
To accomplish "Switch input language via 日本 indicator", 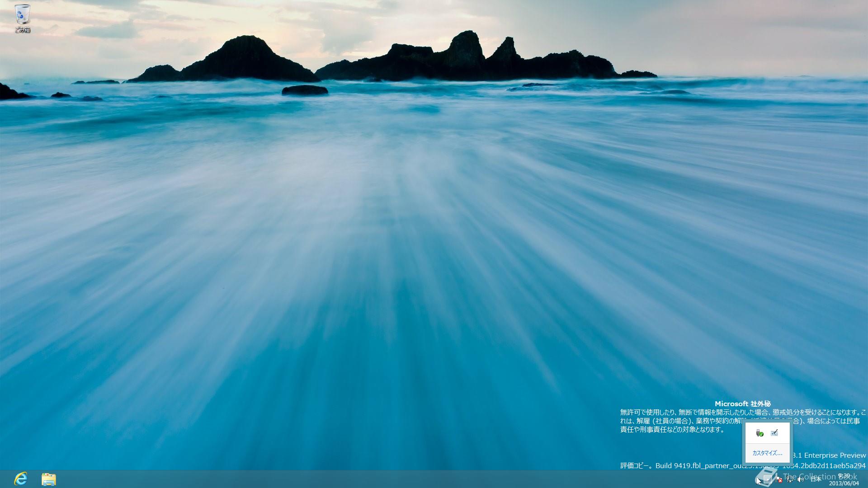I will 816,479.
